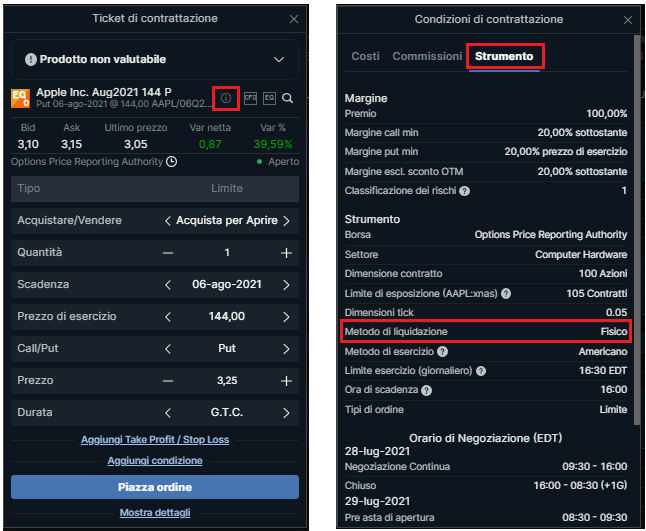The width and height of the screenshot is (646, 531).
Task: Select the Strumento tab
Action: click(504, 56)
